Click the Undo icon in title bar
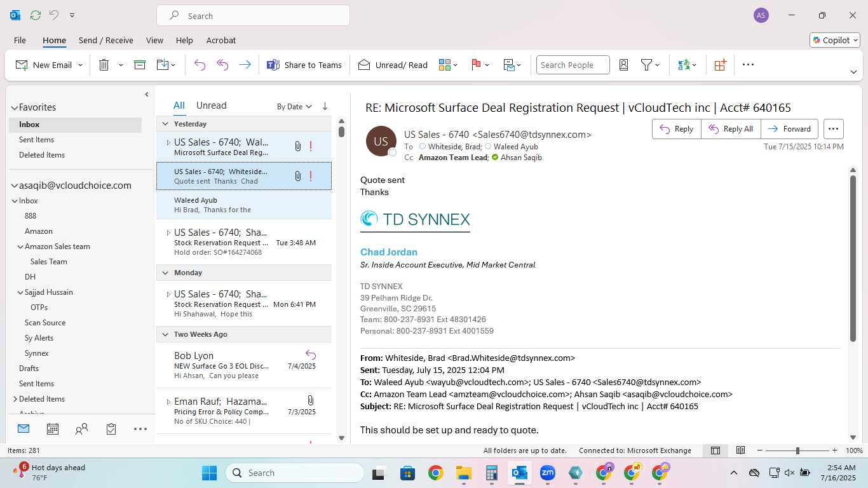This screenshot has width=868, height=488. coord(54,15)
